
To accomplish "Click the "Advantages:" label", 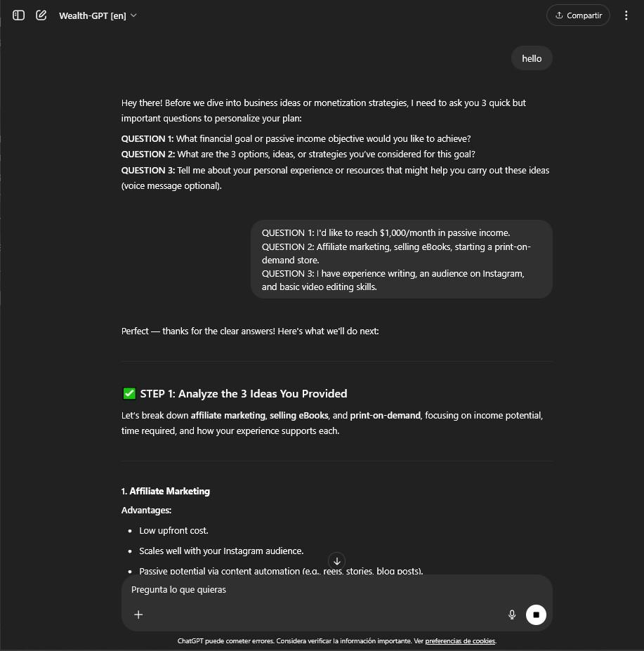I will [x=146, y=510].
